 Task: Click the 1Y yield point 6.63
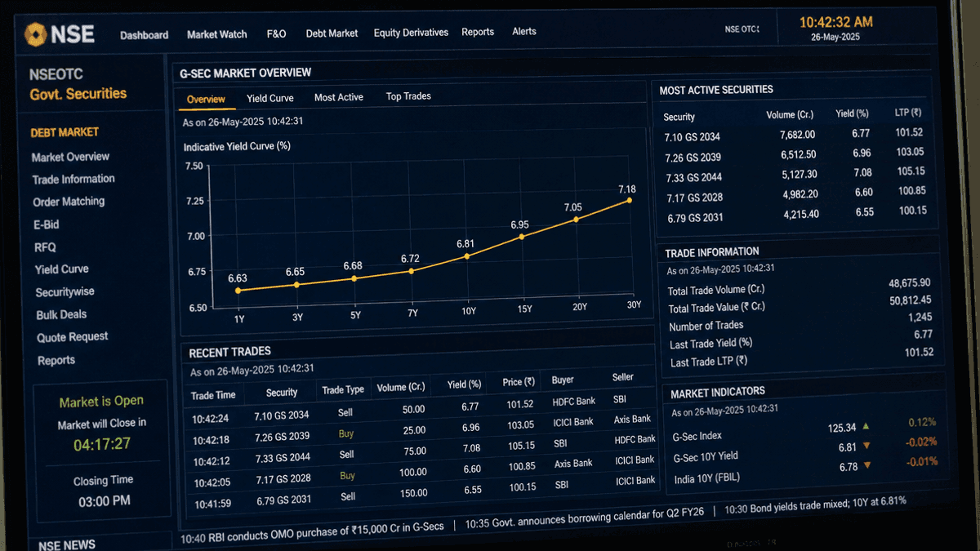[238, 290]
